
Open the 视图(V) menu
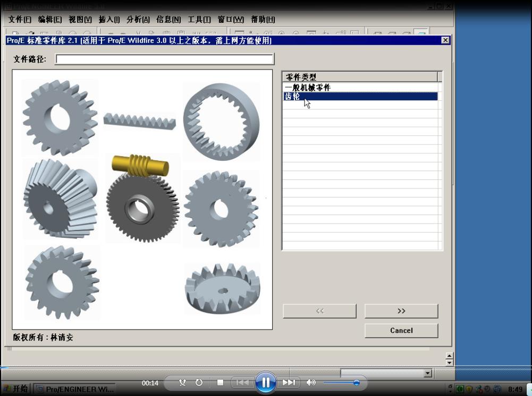click(80, 20)
